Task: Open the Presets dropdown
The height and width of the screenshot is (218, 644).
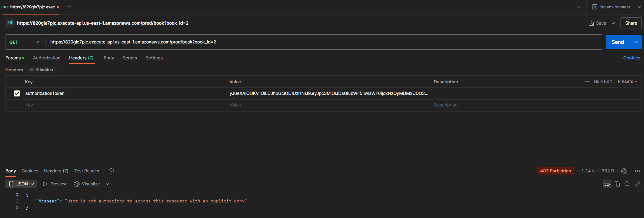Action: coord(627,81)
